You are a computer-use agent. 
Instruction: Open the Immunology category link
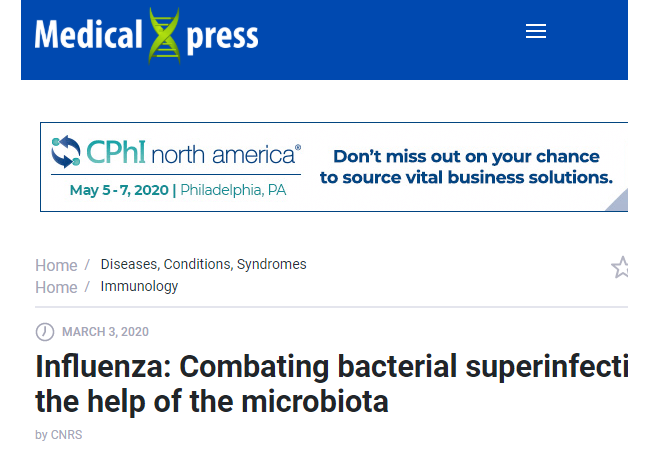point(139,287)
